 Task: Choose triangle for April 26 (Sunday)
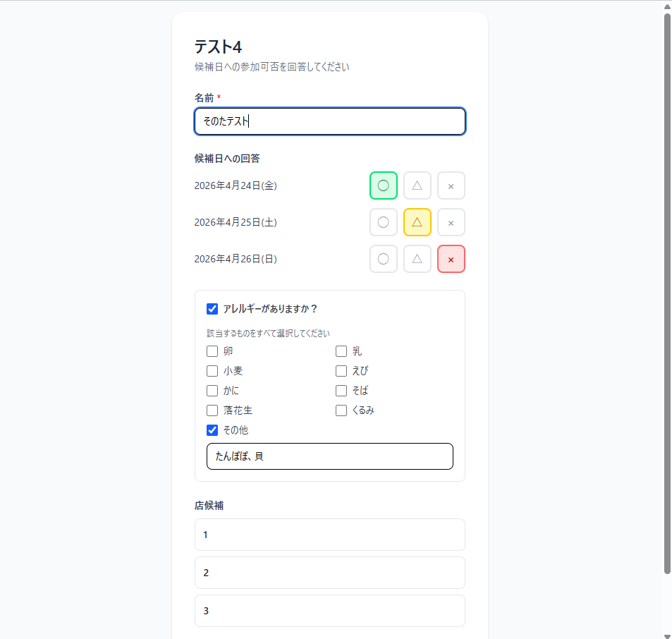(417, 259)
